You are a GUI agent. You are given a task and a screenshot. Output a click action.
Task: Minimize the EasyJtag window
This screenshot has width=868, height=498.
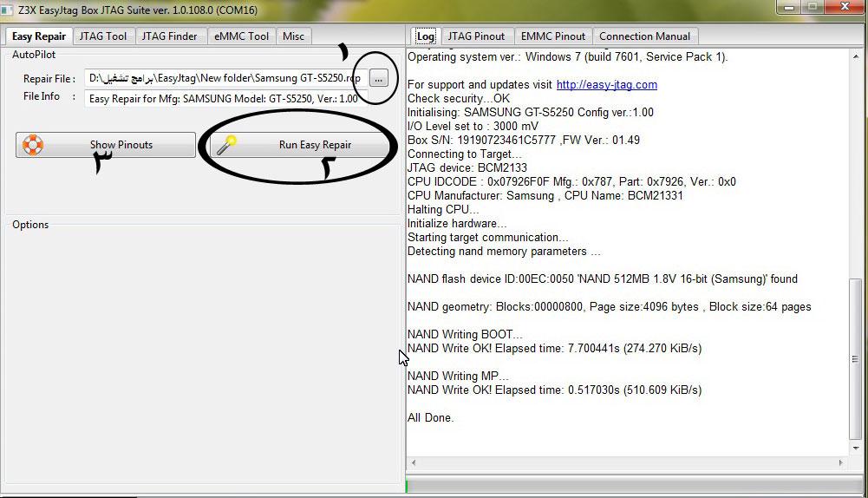(789, 7)
